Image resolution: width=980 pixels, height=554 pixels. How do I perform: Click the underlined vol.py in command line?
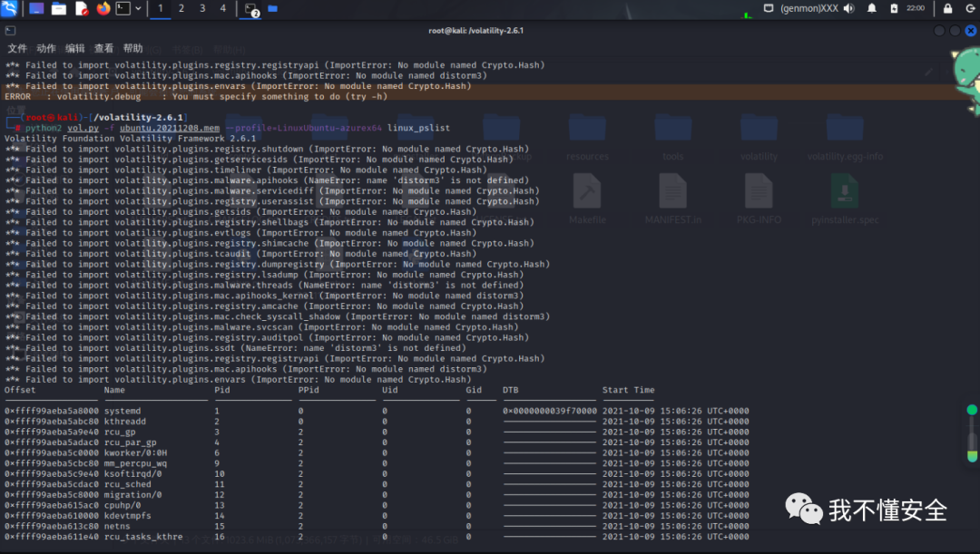(83, 128)
